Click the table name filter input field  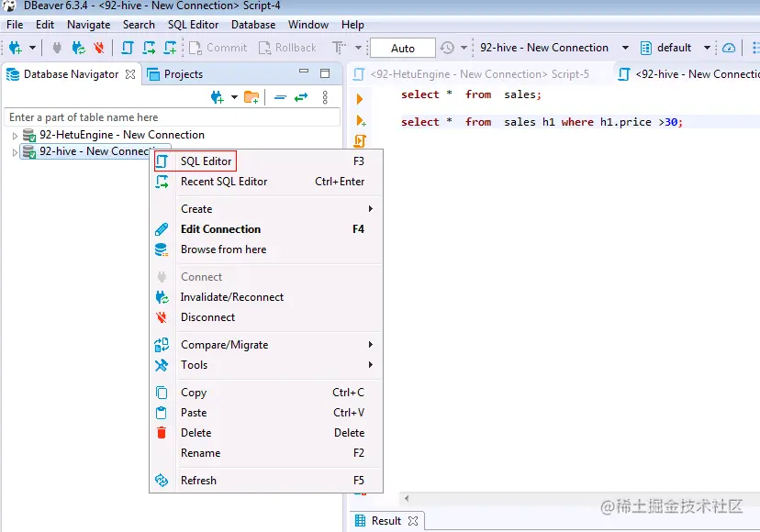(x=172, y=117)
